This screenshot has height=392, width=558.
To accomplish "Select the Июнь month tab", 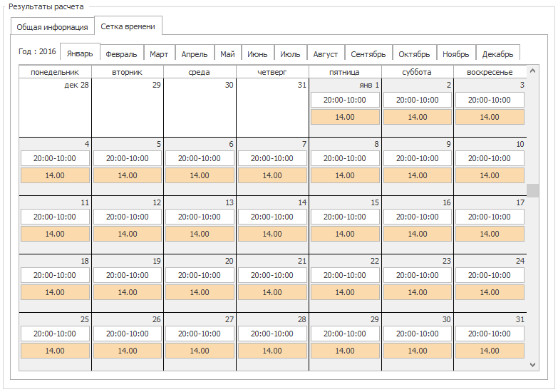I will point(257,53).
